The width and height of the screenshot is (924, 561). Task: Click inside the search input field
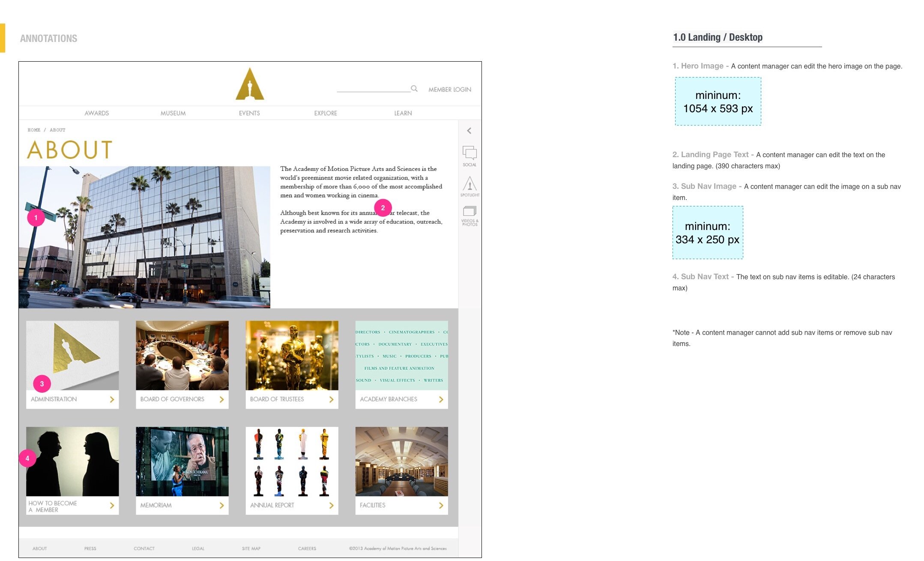(374, 88)
